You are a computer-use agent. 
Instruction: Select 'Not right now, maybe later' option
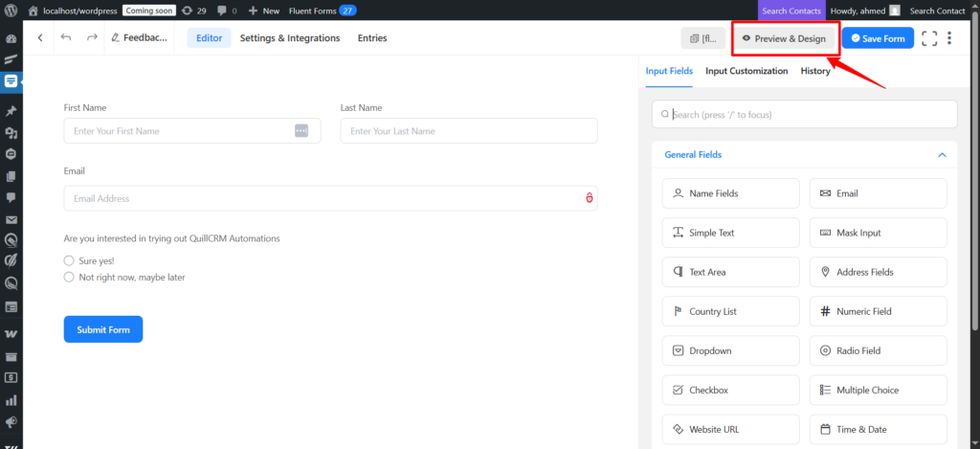click(x=69, y=277)
